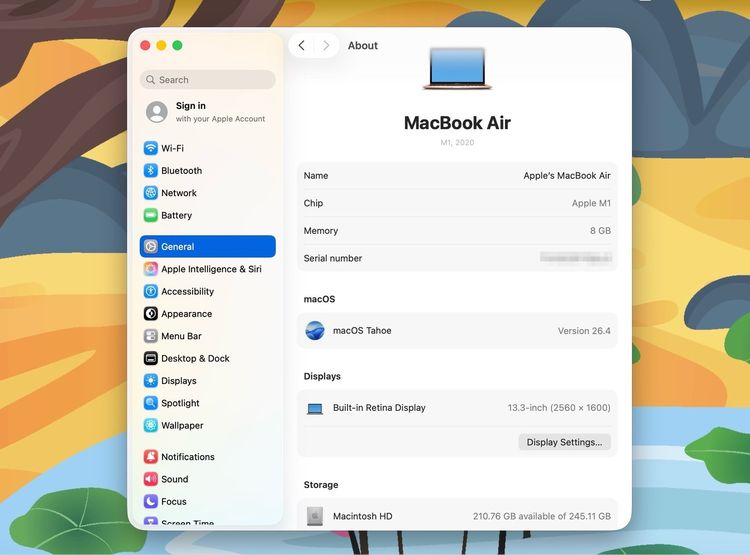
Task: Click the Menu Bar label
Action: pyautogui.click(x=181, y=336)
